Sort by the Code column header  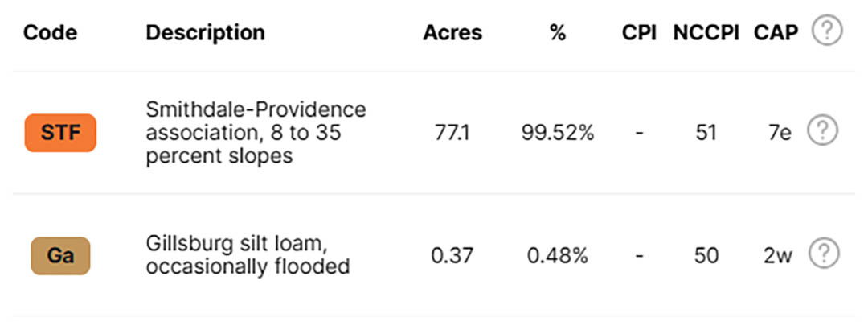[50, 33]
